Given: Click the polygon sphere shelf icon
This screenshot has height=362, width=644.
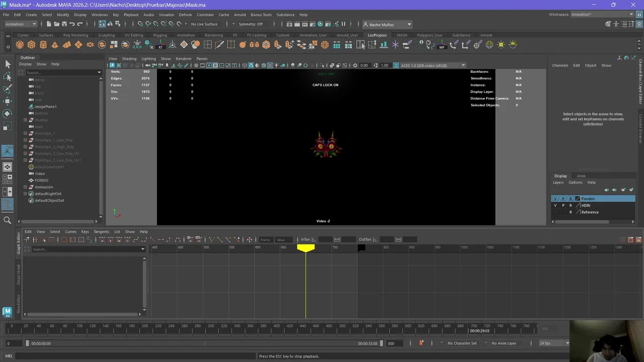Looking at the screenshot, I should coord(20,45).
